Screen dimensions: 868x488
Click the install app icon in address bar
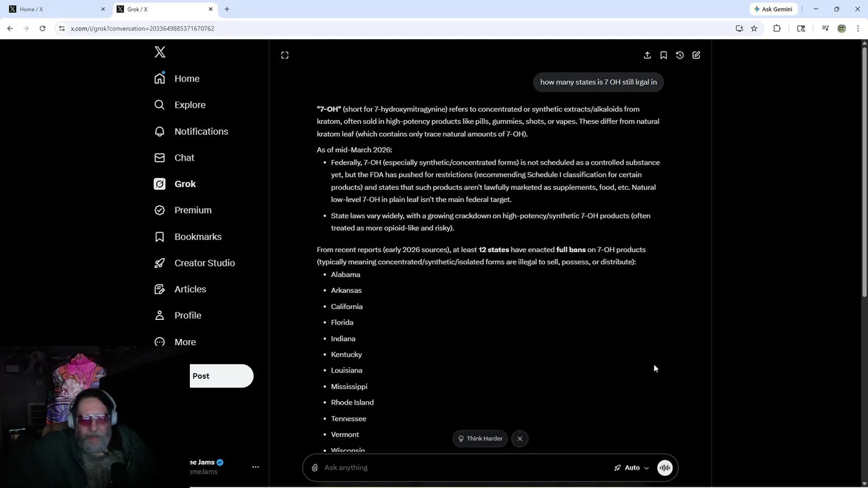pyautogui.click(x=739, y=28)
